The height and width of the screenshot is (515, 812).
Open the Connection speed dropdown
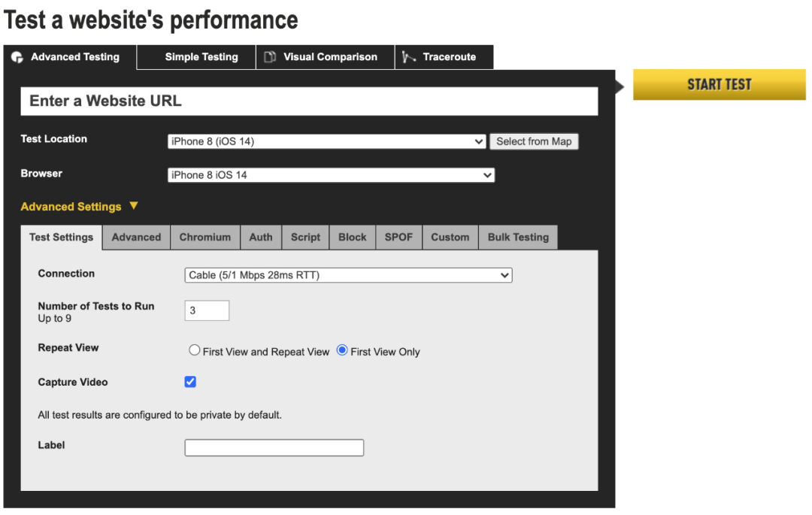pos(348,275)
